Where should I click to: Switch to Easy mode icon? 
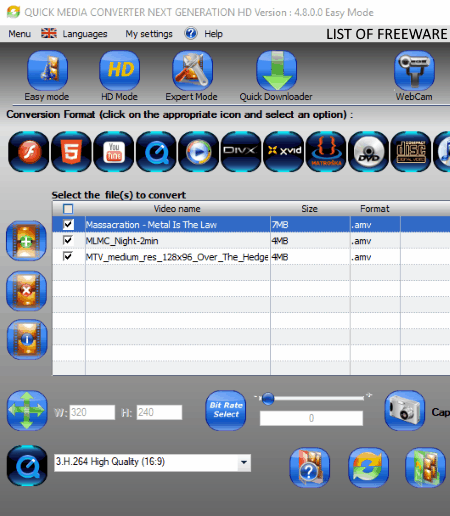(47, 70)
